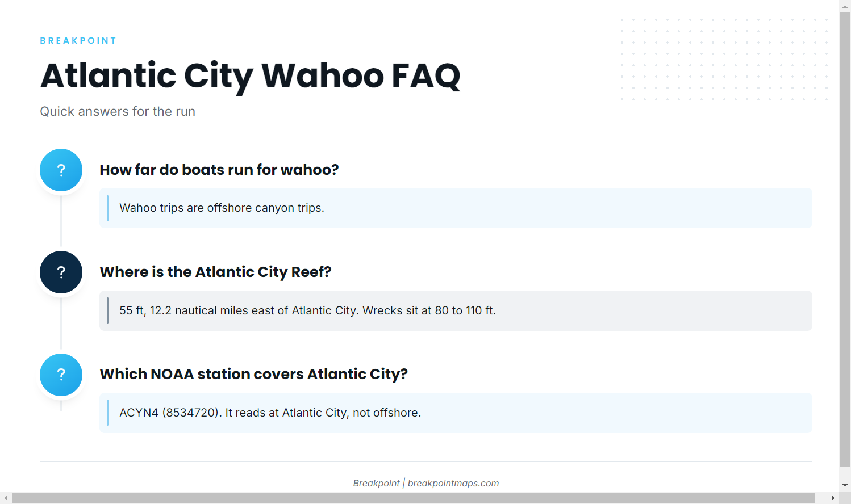Select the heading "How far do boats run for wahoo?"
Screen dimensions: 851x504
219,170
